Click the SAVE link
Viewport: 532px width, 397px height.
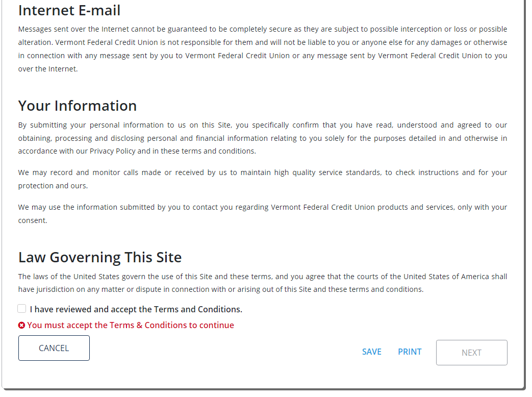pos(372,352)
